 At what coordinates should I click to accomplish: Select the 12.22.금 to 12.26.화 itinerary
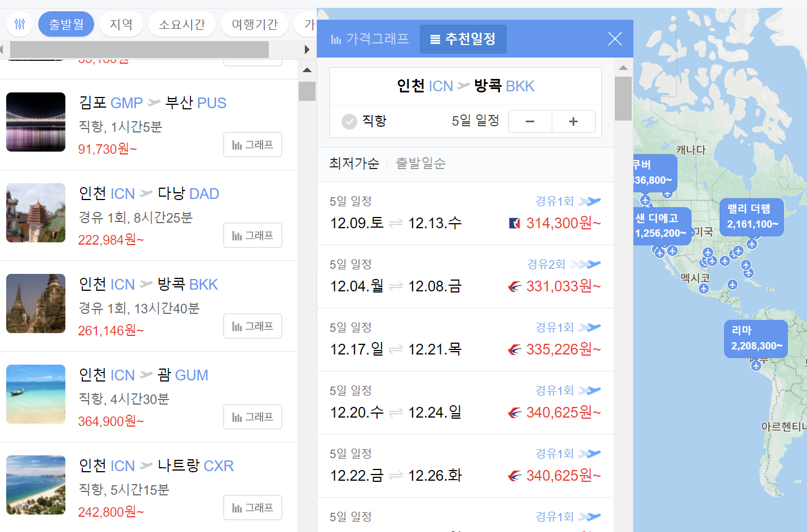point(465,466)
